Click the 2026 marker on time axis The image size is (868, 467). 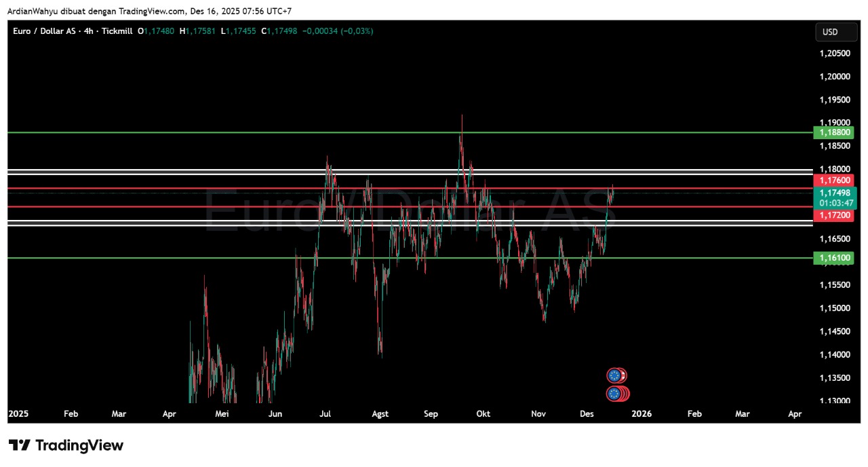tap(641, 413)
